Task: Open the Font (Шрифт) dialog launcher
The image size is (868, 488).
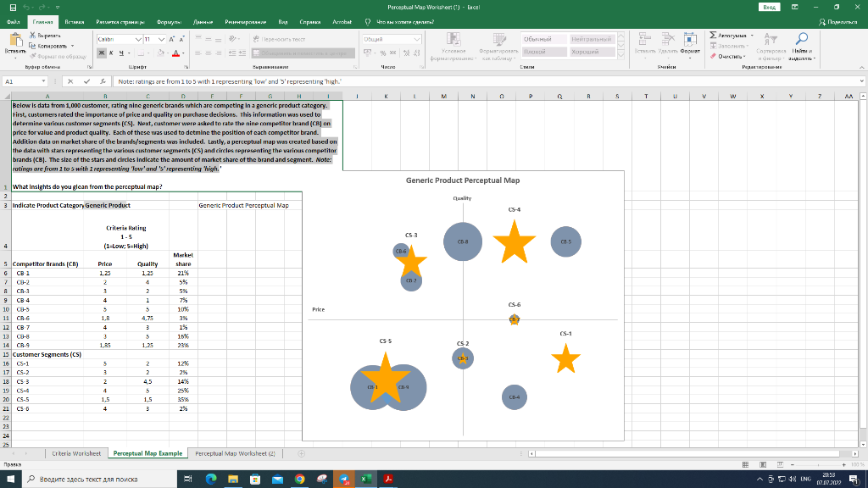Action: click(186, 67)
